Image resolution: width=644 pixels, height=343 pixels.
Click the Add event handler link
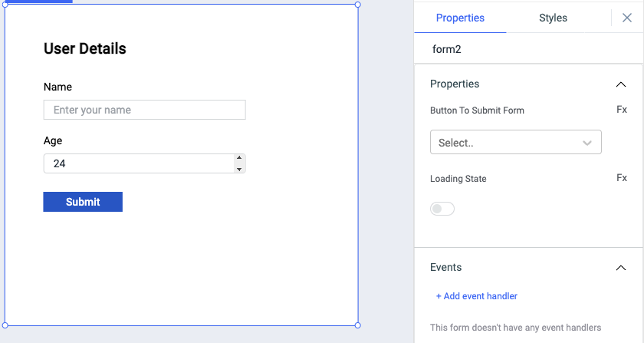477,296
